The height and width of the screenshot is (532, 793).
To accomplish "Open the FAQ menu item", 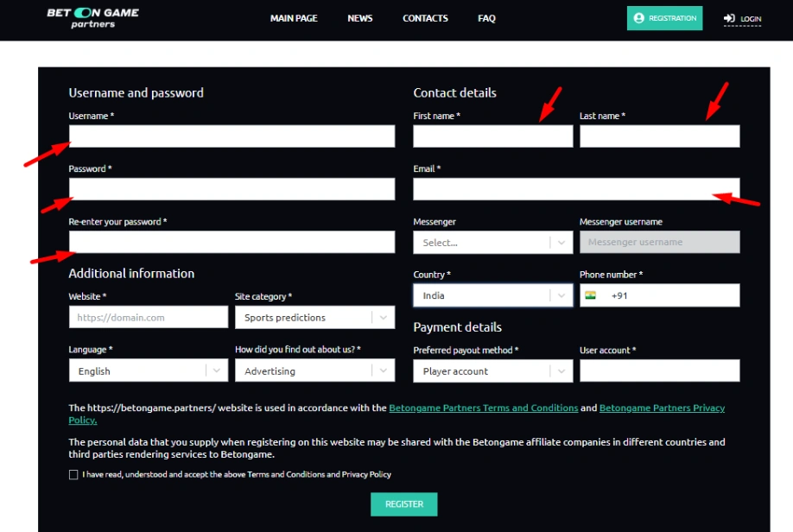I will point(486,18).
